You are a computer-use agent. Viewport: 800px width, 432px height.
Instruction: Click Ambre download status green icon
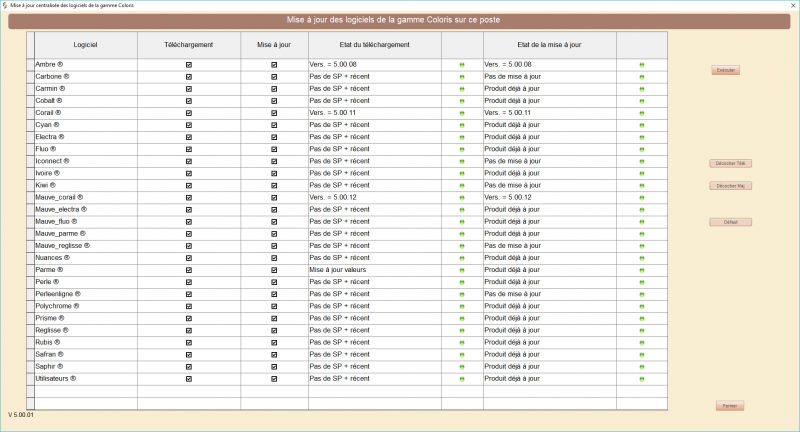(x=462, y=65)
